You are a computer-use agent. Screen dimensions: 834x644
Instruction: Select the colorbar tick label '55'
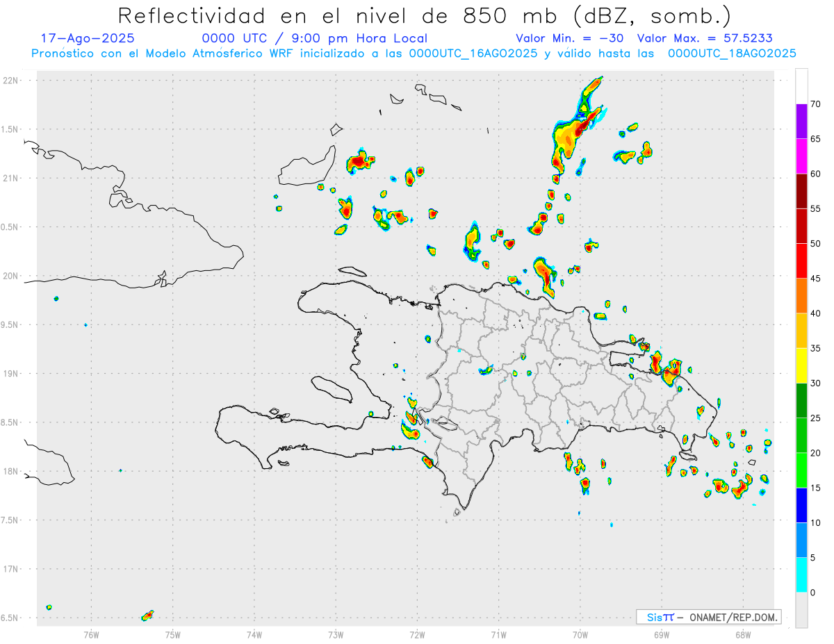(x=816, y=208)
